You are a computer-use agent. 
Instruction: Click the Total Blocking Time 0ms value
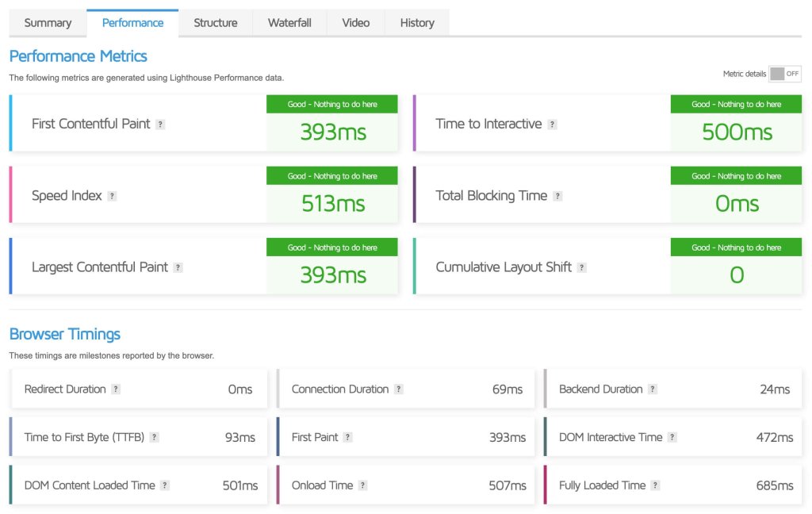click(x=737, y=204)
